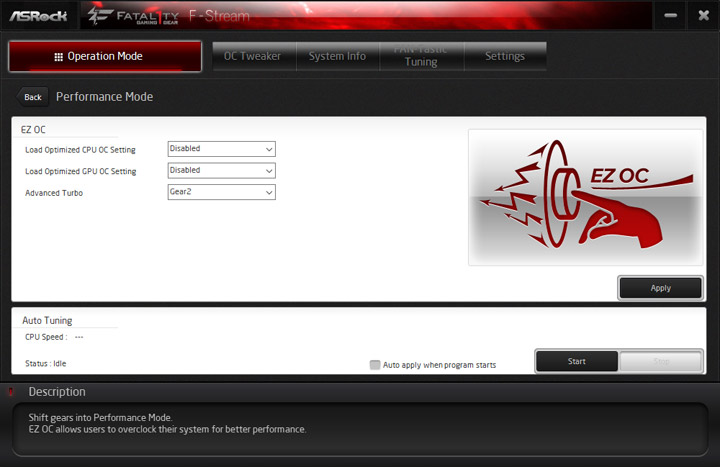Click the EZ OC illustration image
720x467 pixels.
[x=585, y=197]
